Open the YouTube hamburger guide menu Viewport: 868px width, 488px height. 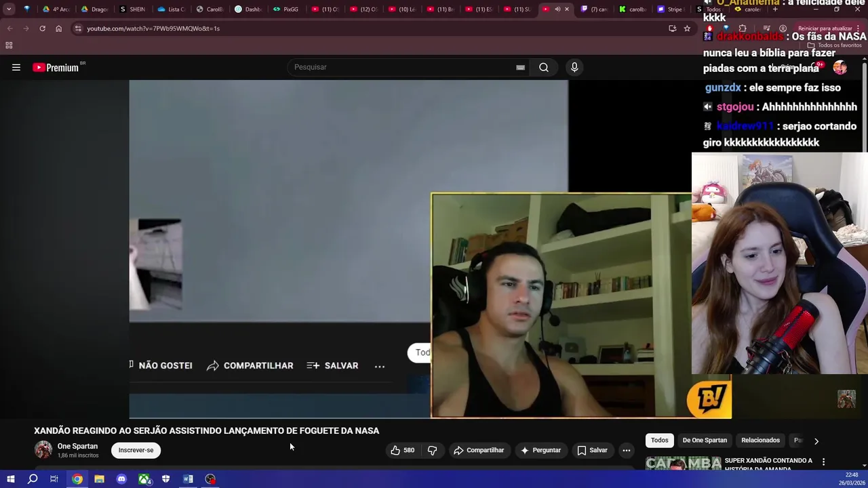[x=16, y=67]
